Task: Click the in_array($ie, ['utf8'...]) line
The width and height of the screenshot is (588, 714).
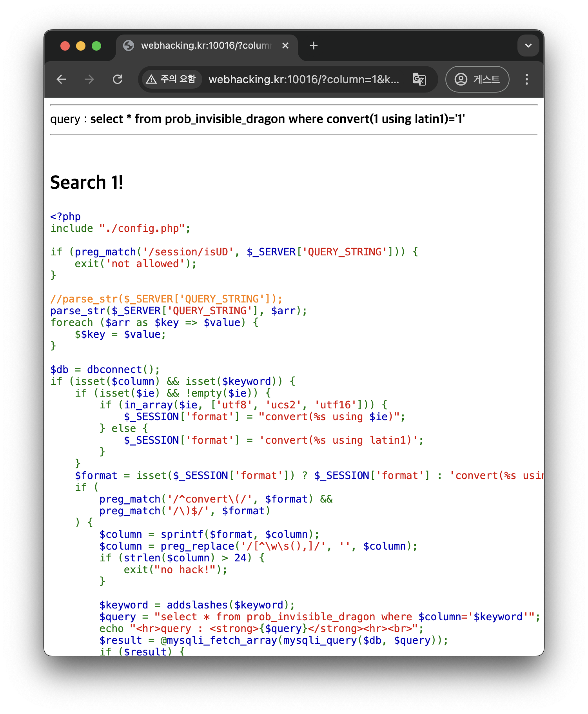Action: click(x=243, y=405)
